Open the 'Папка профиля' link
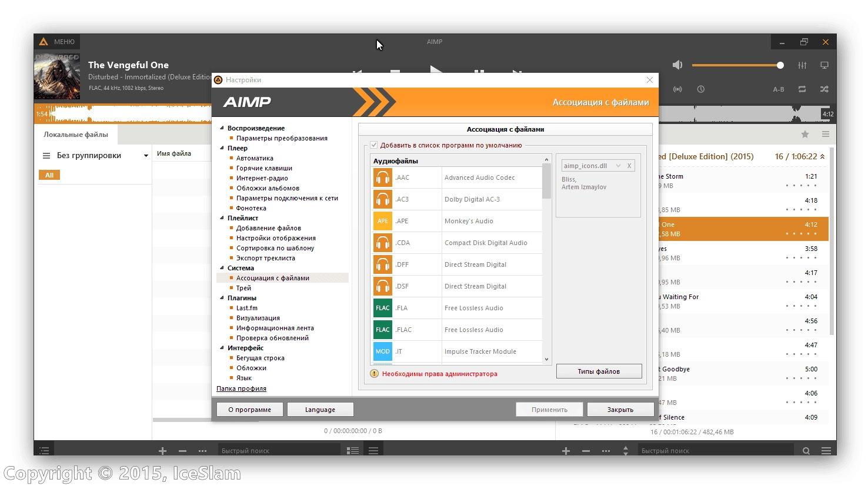The height and width of the screenshot is (486, 868). [241, 388]
